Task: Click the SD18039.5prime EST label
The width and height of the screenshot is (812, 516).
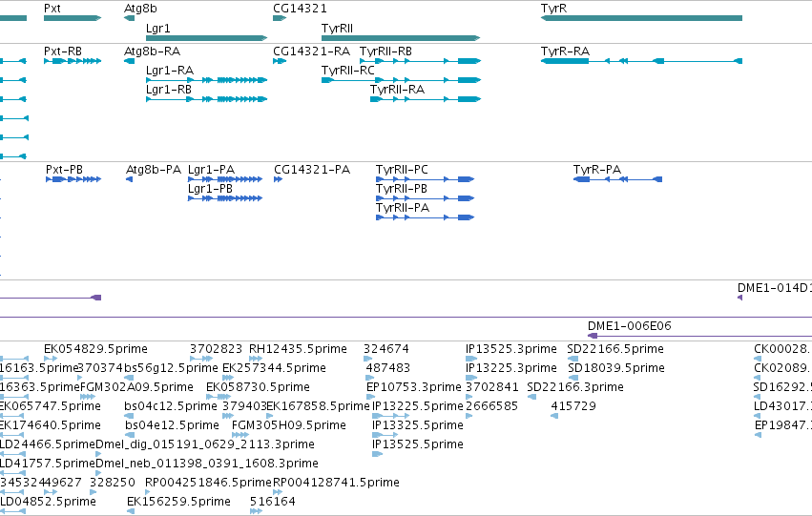Action: pos(616,368)
